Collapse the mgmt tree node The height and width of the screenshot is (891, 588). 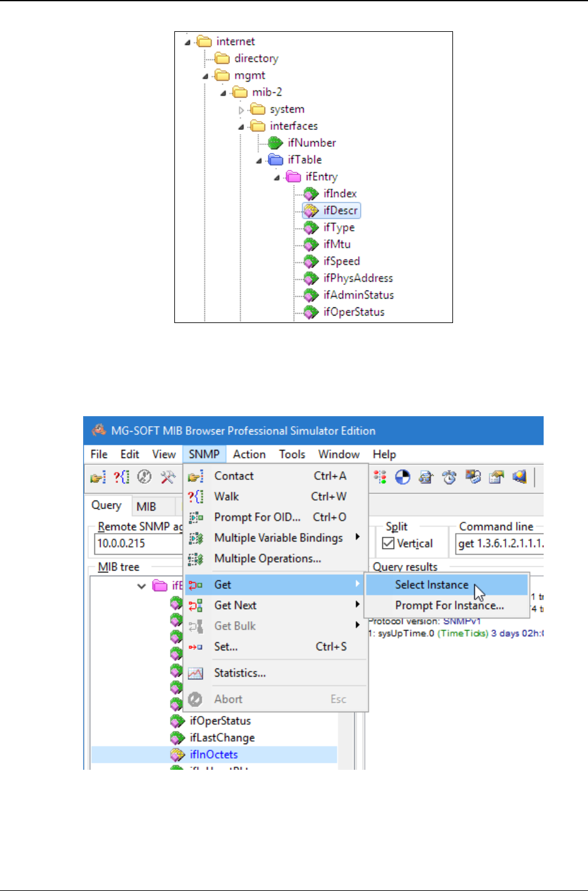click(x=206, y=76)
